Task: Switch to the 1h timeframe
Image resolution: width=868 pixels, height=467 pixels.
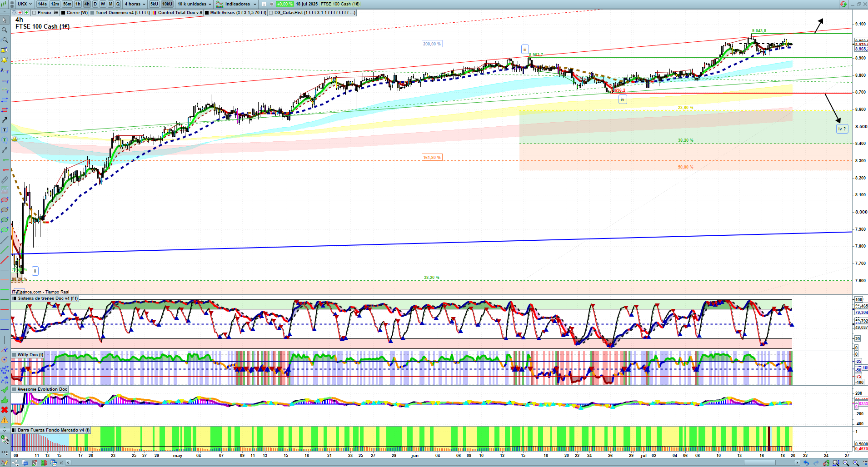Action: 78,4
